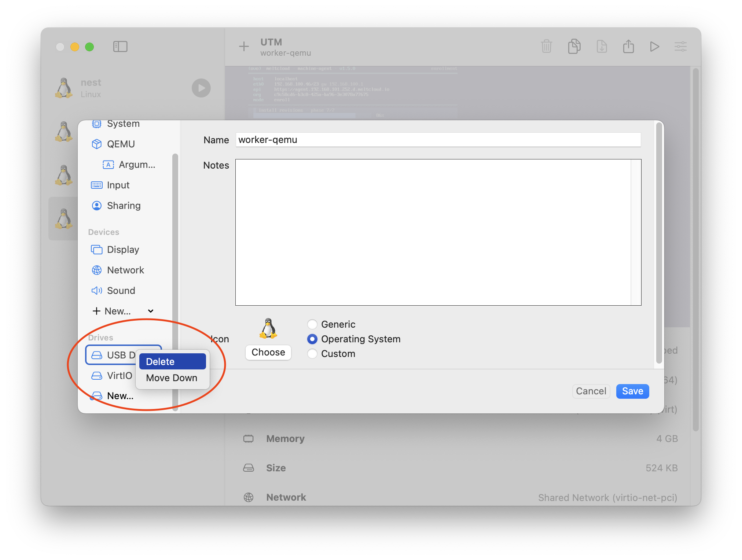The width and height of the screenshot is (742, 560).
Task: Click the share icon in UTM toolbar
Action: point(628,47)
